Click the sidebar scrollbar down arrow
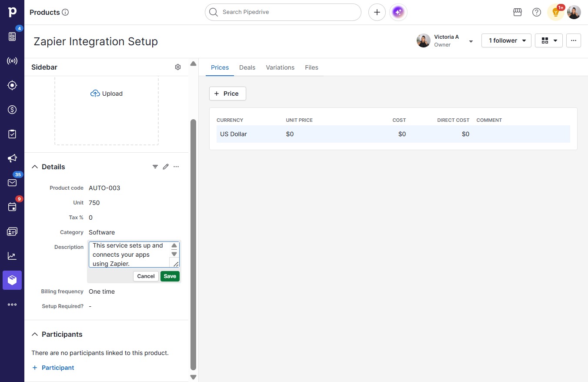Image resolution: width=588 pixels, height=382 pixels. click(194, 377)
